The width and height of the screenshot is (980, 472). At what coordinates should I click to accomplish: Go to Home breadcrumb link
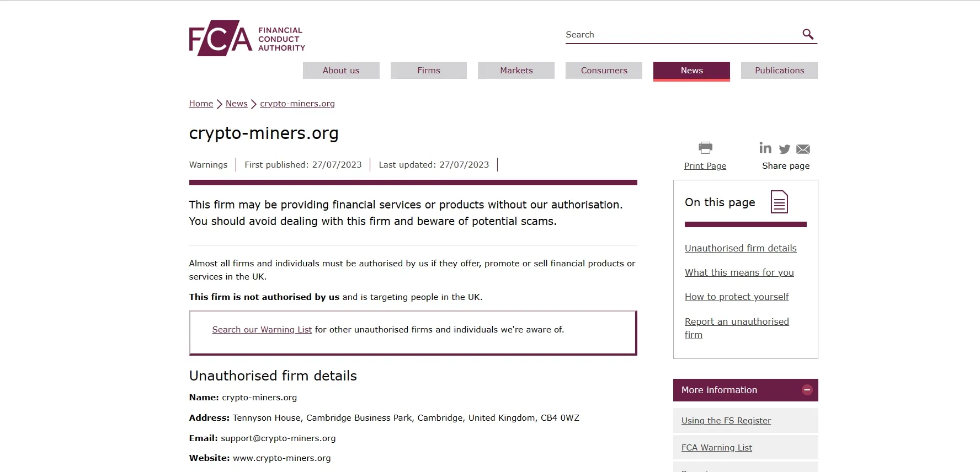(201, 104)
